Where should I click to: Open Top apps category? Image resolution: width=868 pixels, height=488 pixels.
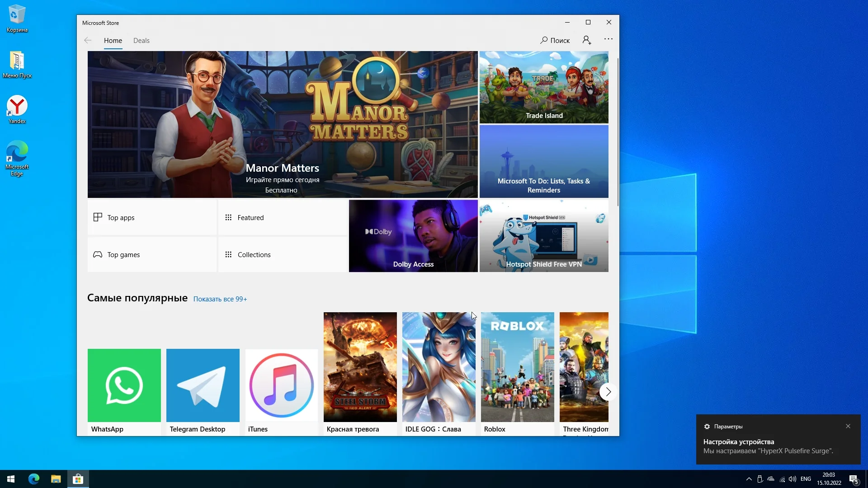pyautogui.click(x=152, y=217)
